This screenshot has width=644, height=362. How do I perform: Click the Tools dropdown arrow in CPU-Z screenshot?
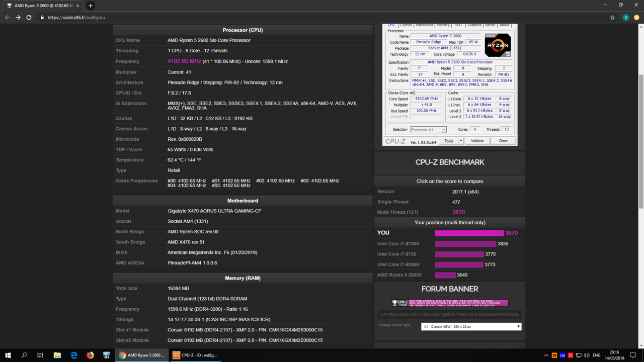tap(461, 141)
